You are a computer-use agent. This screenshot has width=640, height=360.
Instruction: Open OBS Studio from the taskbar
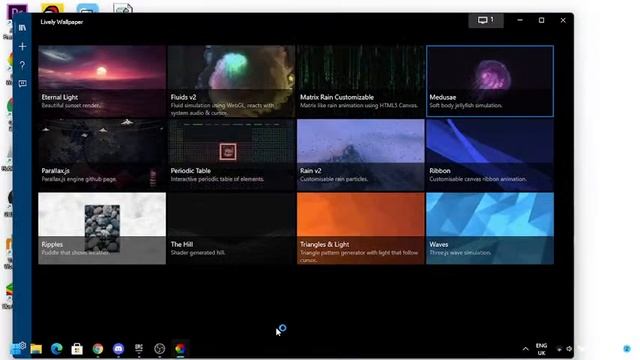[160, 349]
